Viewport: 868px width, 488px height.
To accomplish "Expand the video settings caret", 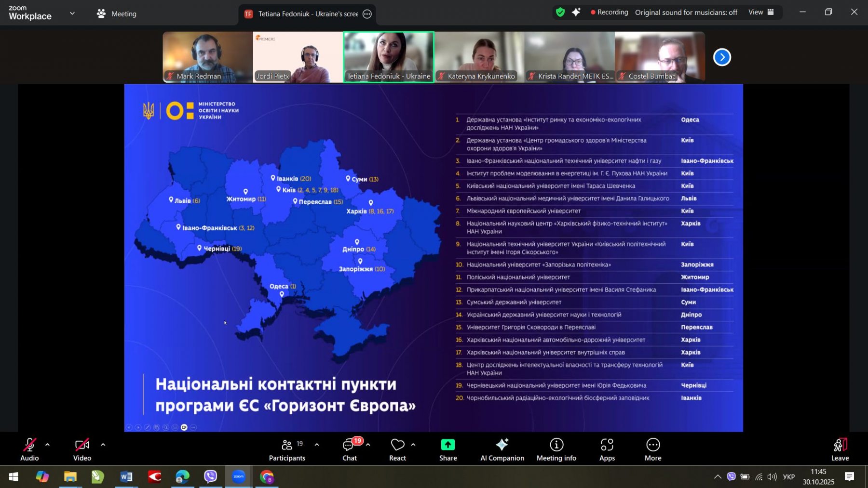I will click(x=103, y=445).
